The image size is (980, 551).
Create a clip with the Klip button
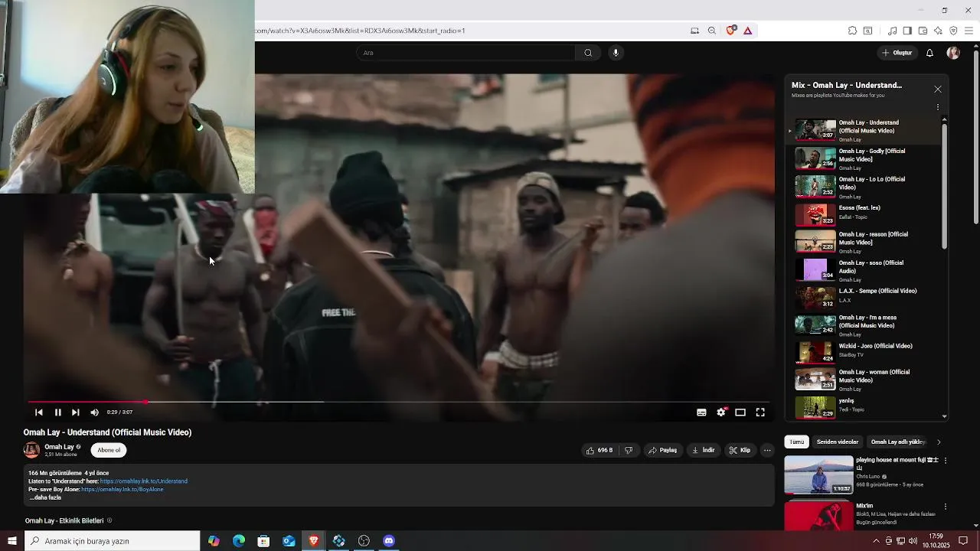(x=740, y=450)
